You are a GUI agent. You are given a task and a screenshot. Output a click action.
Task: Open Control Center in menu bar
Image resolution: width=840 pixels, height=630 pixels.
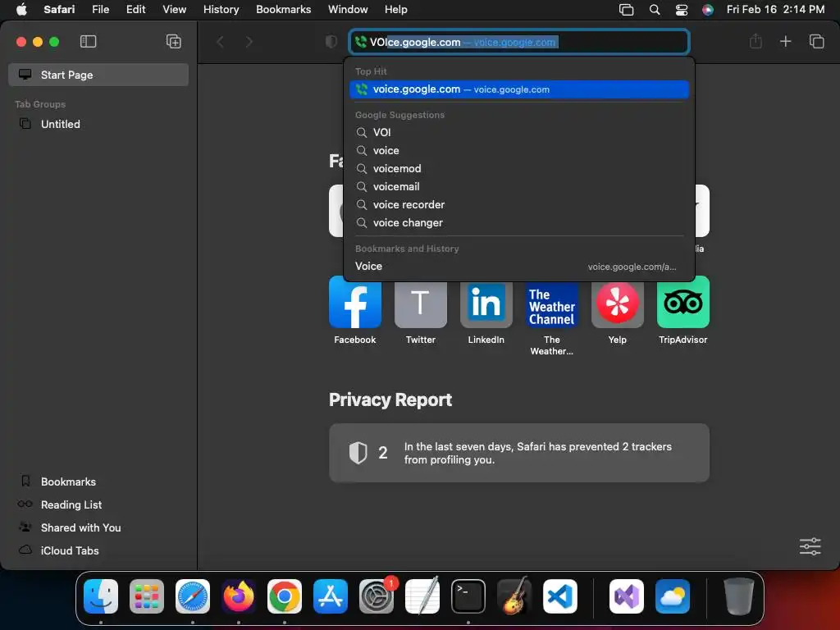[x=682, y=10]
